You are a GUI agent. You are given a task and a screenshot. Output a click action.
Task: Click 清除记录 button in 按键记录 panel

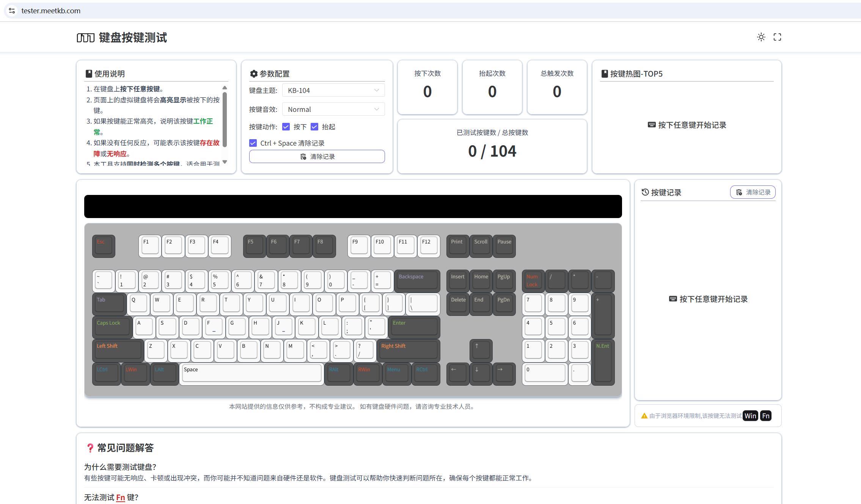753,192
